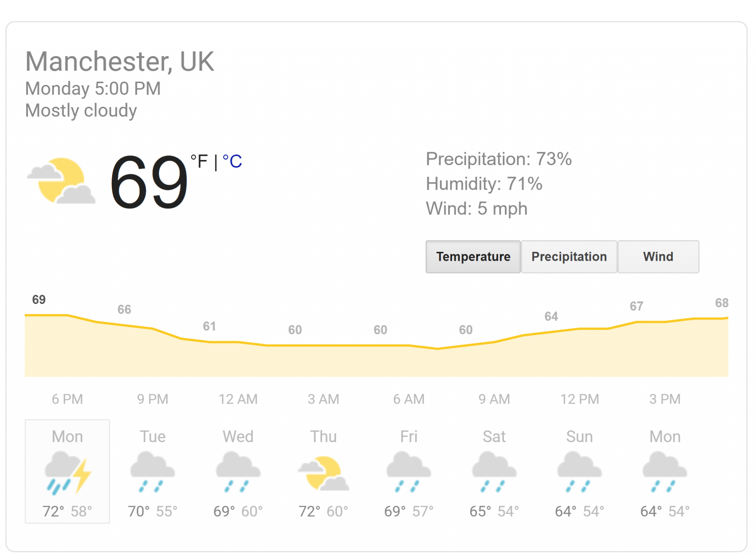Click the 61 degree point on the chart
Viewport: 756px width, 554px height.
[209, 326]
